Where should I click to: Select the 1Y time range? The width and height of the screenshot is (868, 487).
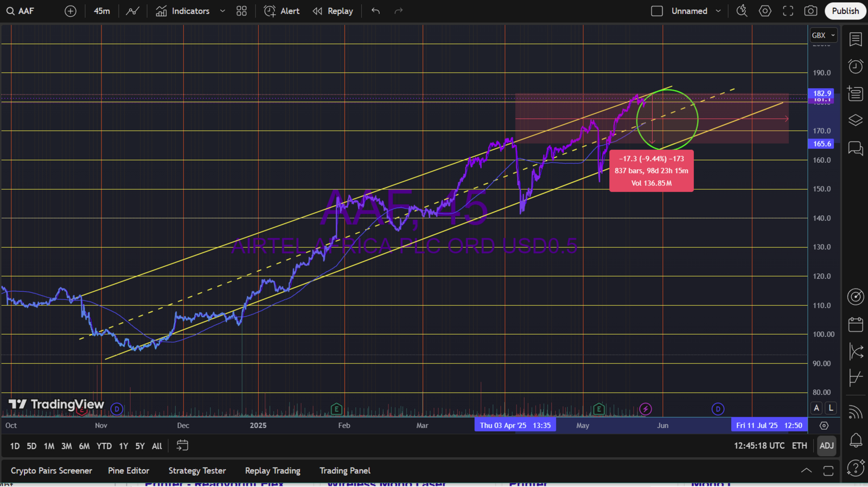point(123,446)
